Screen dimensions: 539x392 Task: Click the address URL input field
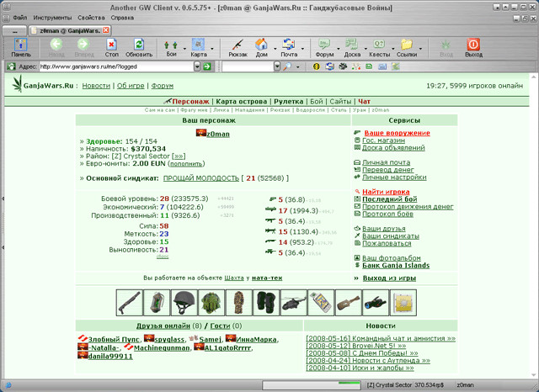click(x=116, y=66)
